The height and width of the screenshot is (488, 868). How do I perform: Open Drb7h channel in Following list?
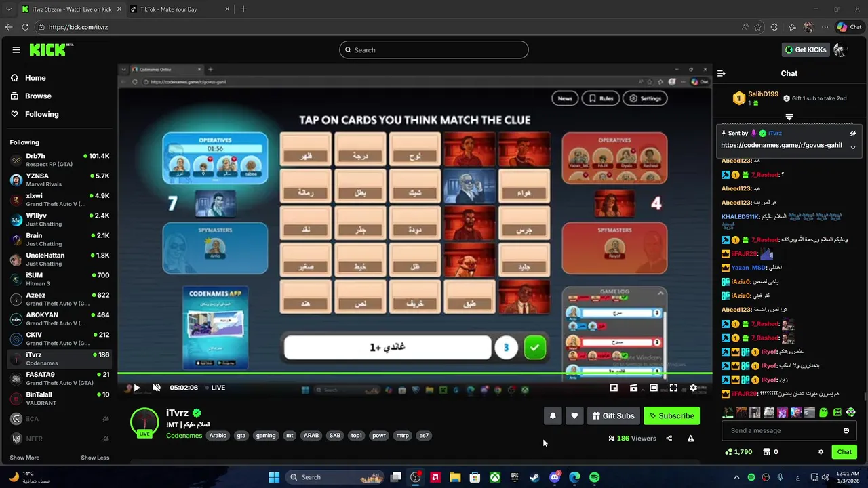[x=60, y=160]
